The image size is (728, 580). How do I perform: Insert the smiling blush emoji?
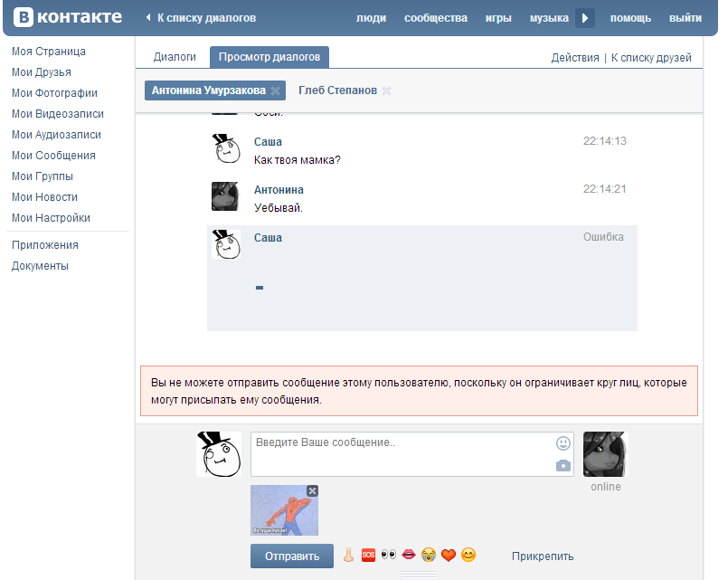click(468, 555)
